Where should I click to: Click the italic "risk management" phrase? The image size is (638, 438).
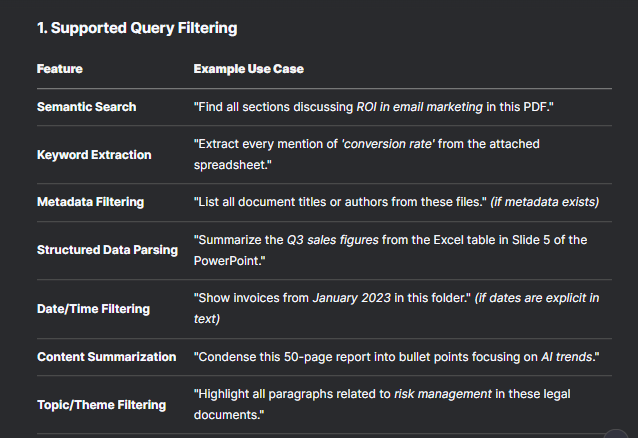[443, 394]
